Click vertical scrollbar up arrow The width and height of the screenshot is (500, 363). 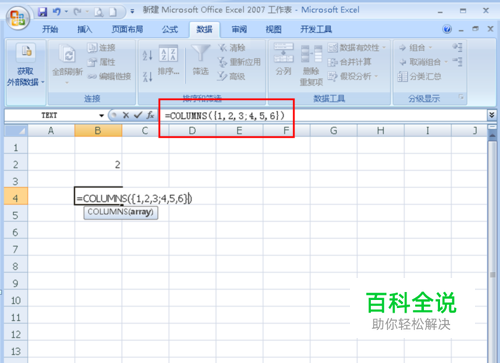point(492,136)
